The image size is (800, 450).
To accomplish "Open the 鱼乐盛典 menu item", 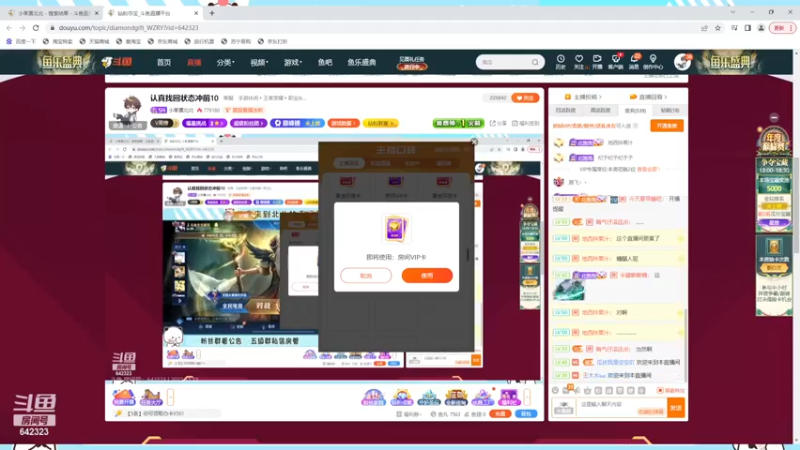I will (362, 62).
